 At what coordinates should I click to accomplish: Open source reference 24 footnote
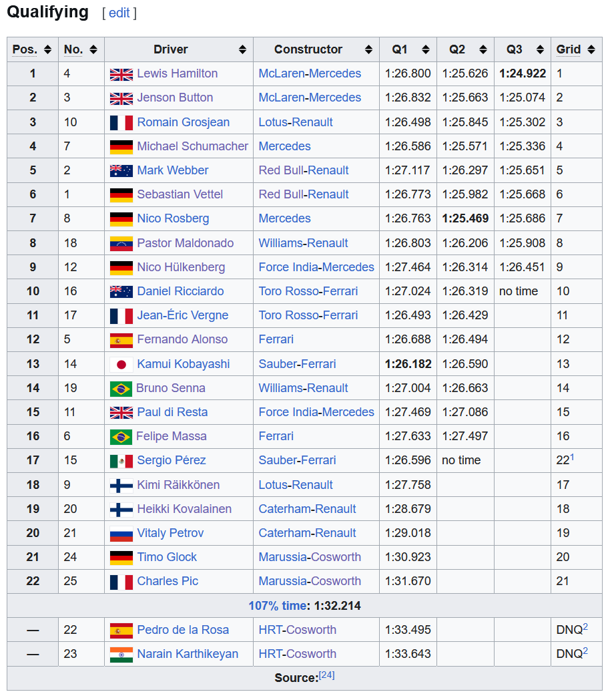pyautogui.click(x=326, y=675)
